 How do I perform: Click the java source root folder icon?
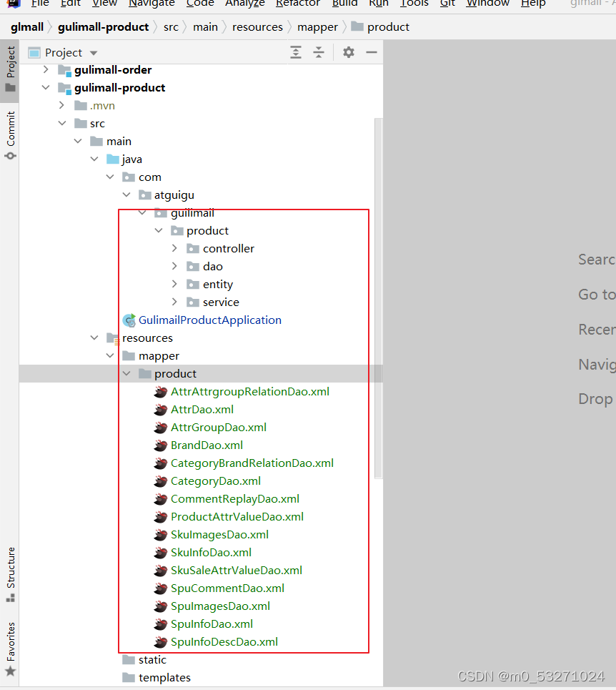(x=113, y=159)
